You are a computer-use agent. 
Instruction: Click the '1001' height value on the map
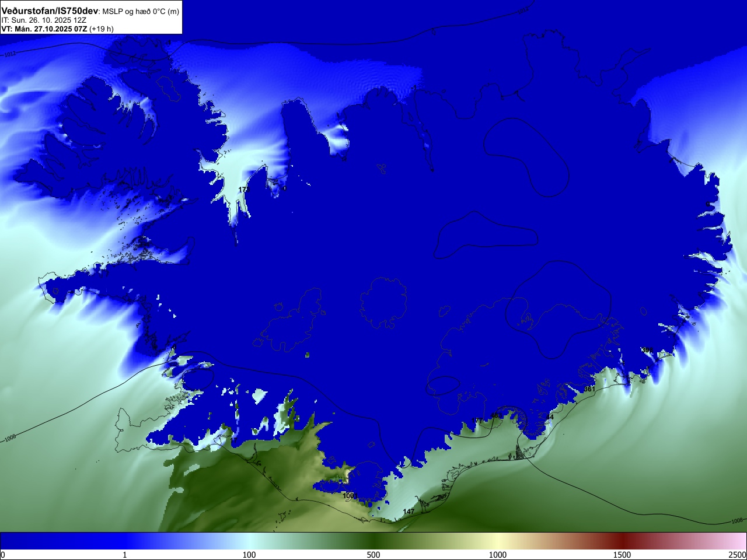(x=350, y=496)
